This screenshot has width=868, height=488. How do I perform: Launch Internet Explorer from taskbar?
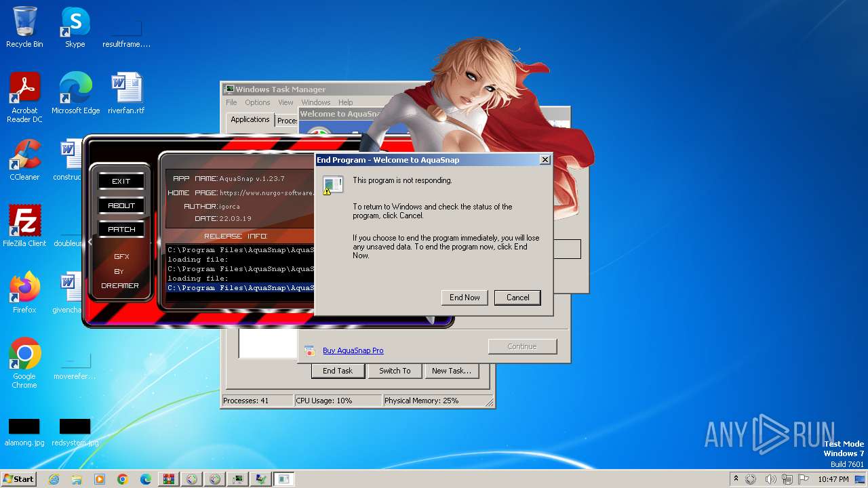coord(54,479)
